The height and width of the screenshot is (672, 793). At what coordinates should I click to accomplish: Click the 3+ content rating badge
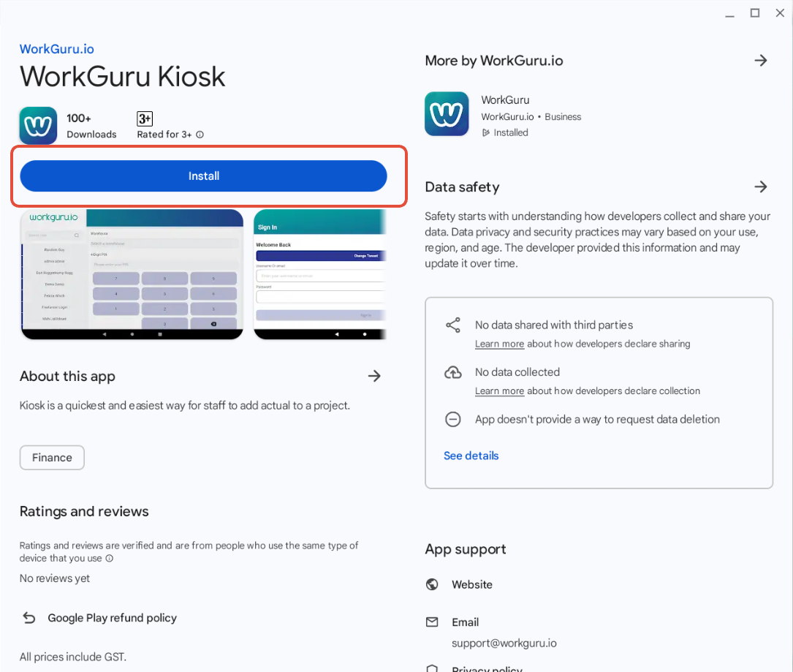pyautogui.click(x=145, y=118)
